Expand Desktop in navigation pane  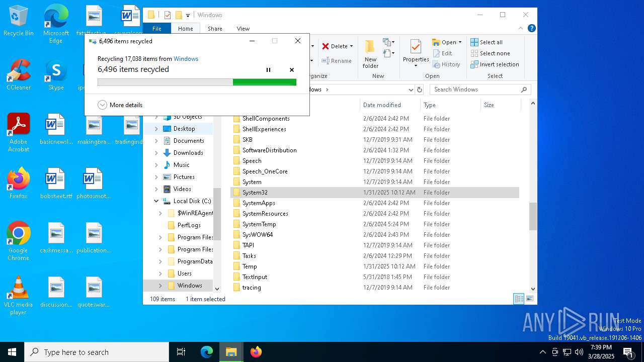click(x=156, y=129)
